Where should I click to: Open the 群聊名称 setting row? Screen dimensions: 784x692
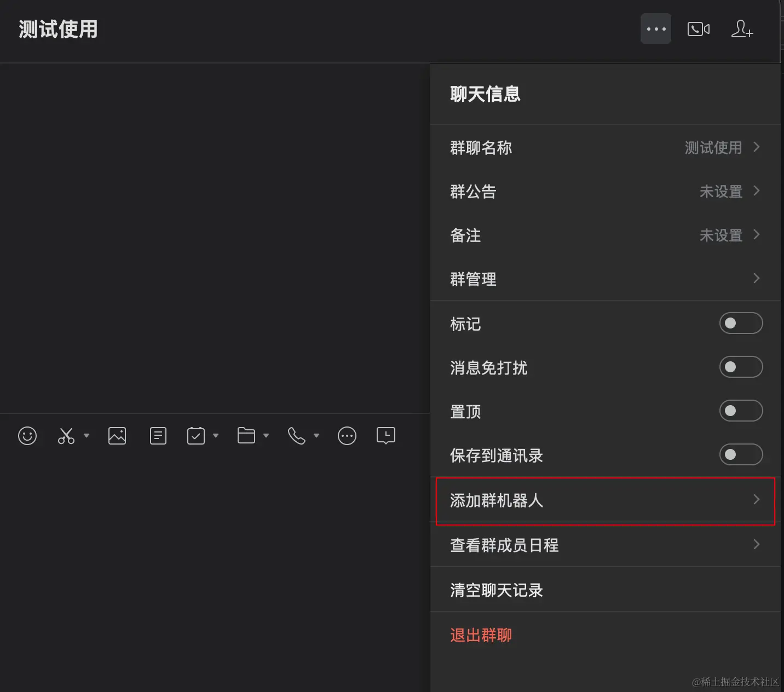tap(605, 147)
